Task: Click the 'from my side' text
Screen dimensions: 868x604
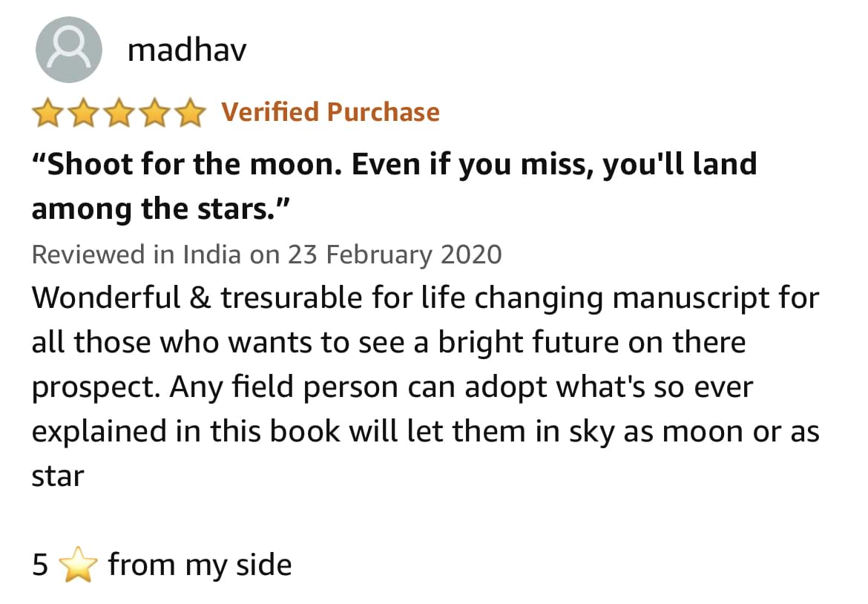Action: (200, 565)
